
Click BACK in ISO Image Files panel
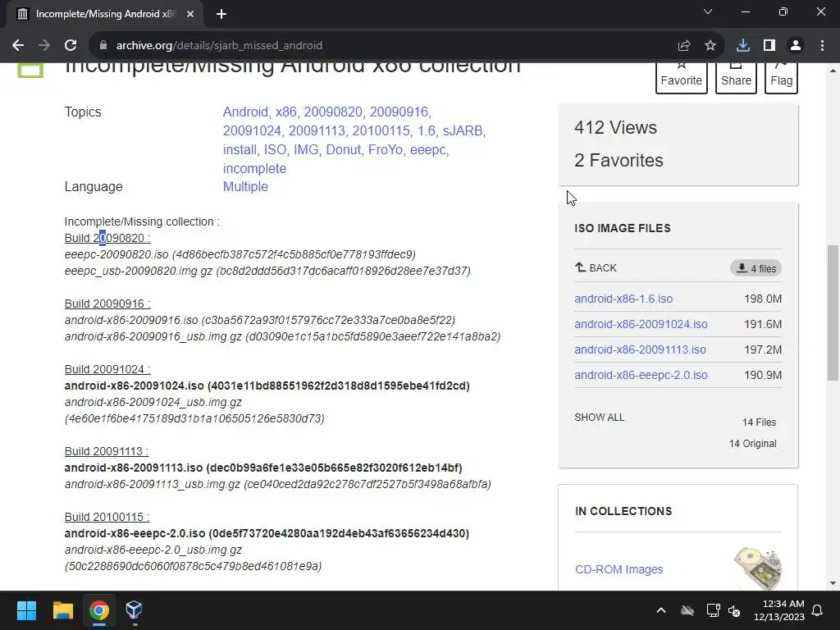596,268
